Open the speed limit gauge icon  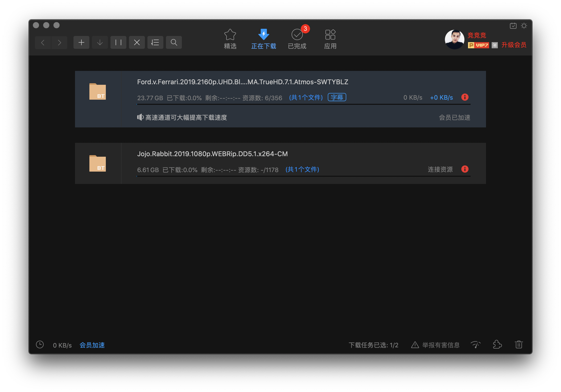coord(475,344)
